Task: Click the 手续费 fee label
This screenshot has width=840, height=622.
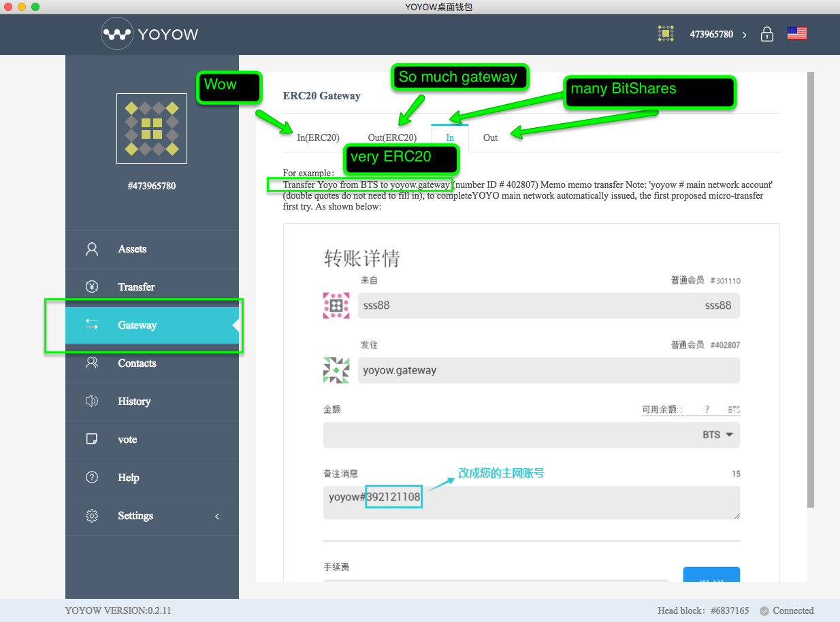Action: tap(336, 567)
